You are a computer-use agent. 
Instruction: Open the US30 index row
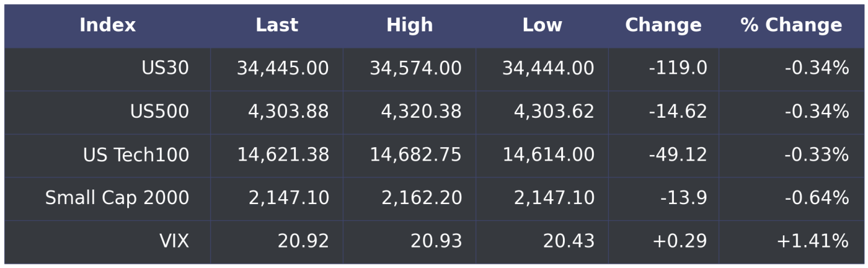pos(165,69)
